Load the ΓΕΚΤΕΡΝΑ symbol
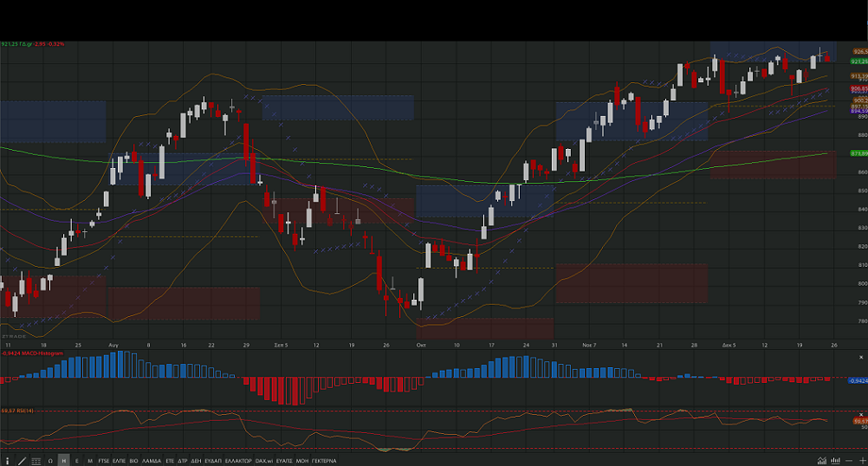868x466 pixels. (x=324, y=461)
